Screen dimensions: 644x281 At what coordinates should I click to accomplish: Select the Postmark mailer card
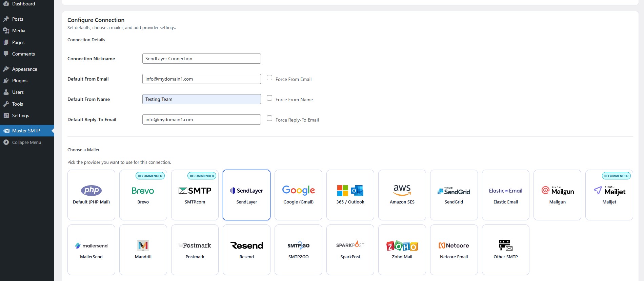point(195,250)
